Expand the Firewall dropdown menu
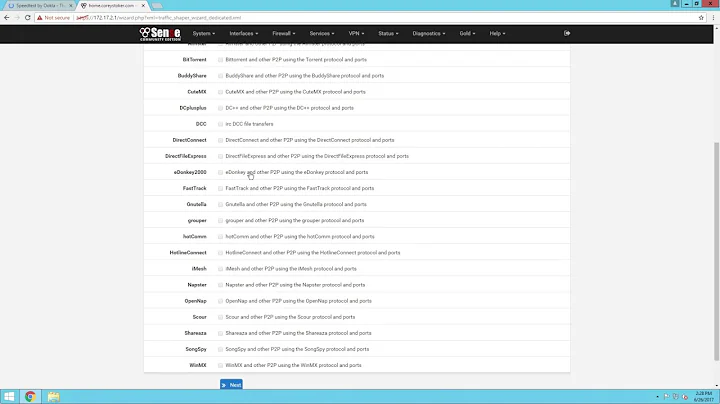The width and height of the screenshot is (720, 404). click(283, 34)
